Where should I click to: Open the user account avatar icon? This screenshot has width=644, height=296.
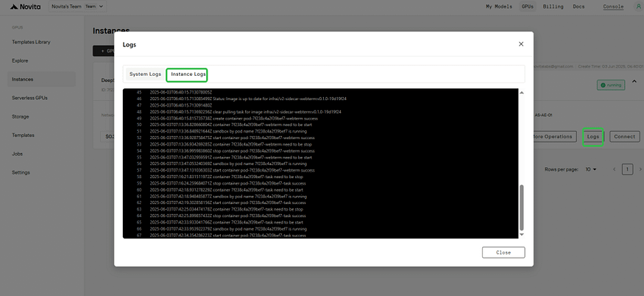tap(638, 7)
